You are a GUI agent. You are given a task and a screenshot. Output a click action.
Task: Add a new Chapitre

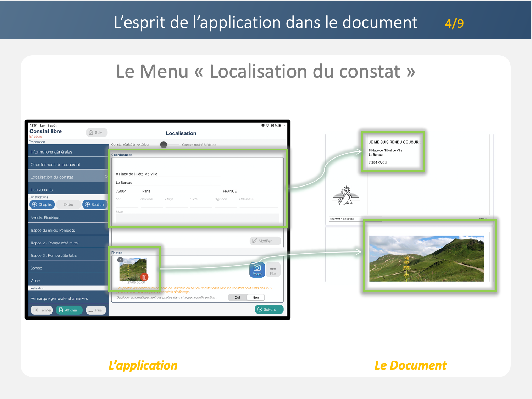(42, 205)
